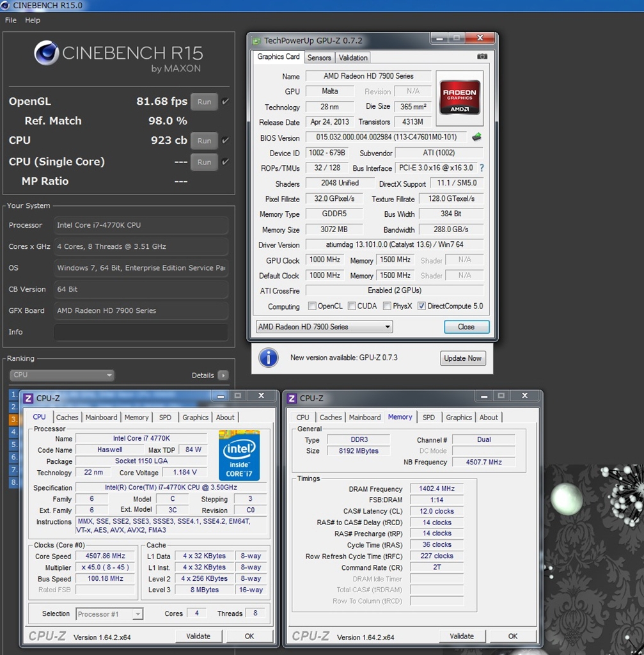Viewport: 644px width, 655px height.
Task: Run the CPU (Single Core) benchmark
Action: pos(204,162)
